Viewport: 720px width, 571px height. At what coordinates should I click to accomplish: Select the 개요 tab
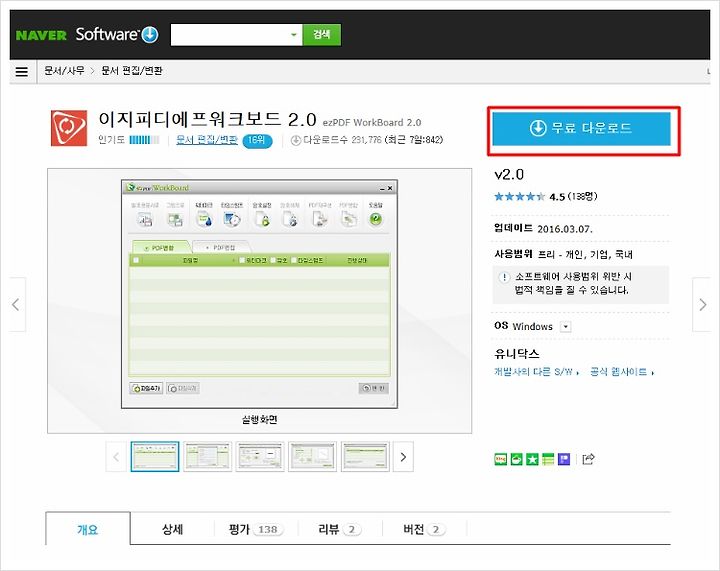pos(88,529)
